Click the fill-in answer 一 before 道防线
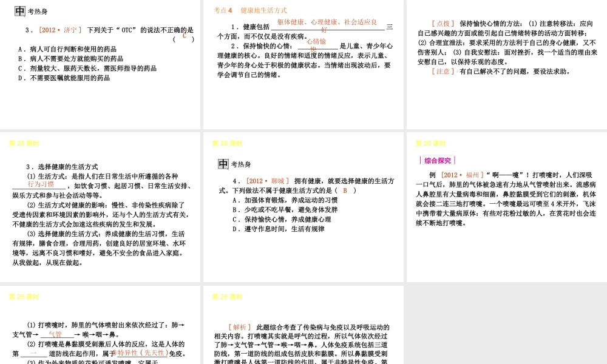Viewport: 607px width, 364px height. 33,353
